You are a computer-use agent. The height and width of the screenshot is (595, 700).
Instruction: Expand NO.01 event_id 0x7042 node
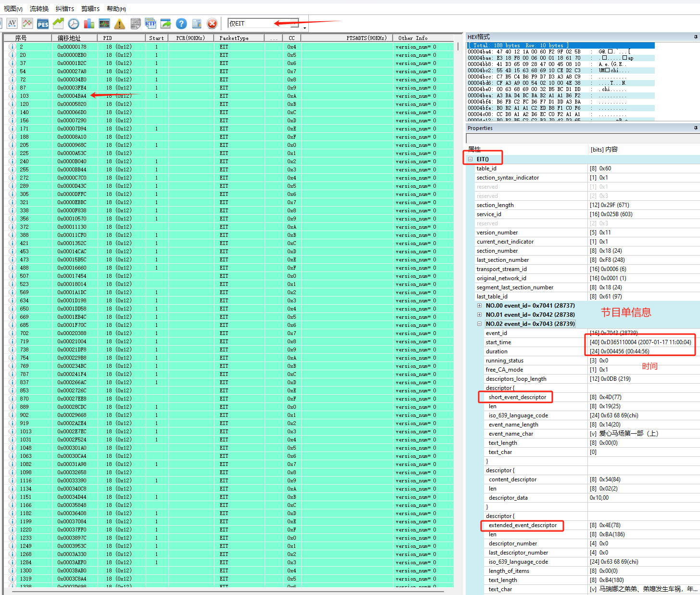(x=479, y=315)
